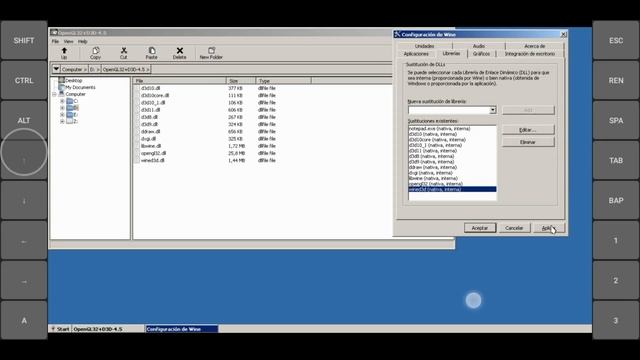Tap the SHIFT overlay key
Viewport: 640px width, 360px height.
[x=24, y=40]
